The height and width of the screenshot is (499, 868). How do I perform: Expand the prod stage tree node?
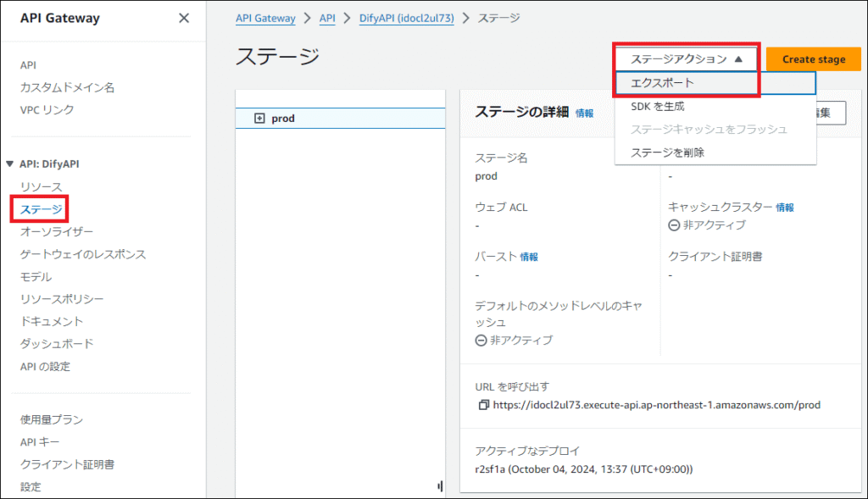click(259, 119)
